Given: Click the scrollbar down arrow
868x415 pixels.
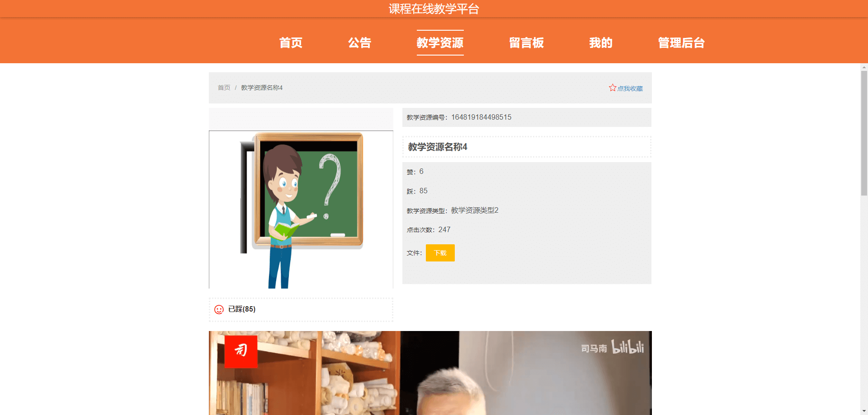Looking at the screenshot, I should [x=864, y=411].
